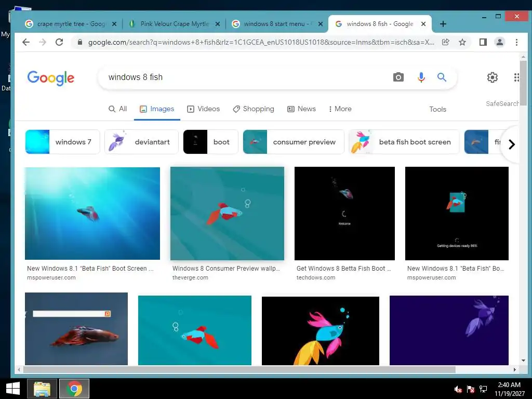Viewport: 532px width, 399px height.
Task: Click the Google logo
Action: 50,78
